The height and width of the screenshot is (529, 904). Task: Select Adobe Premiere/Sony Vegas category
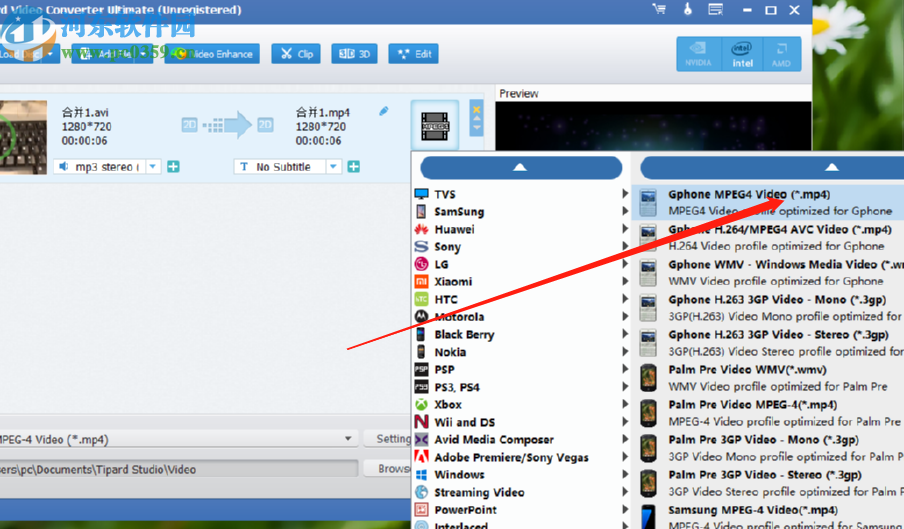[521, 457]
